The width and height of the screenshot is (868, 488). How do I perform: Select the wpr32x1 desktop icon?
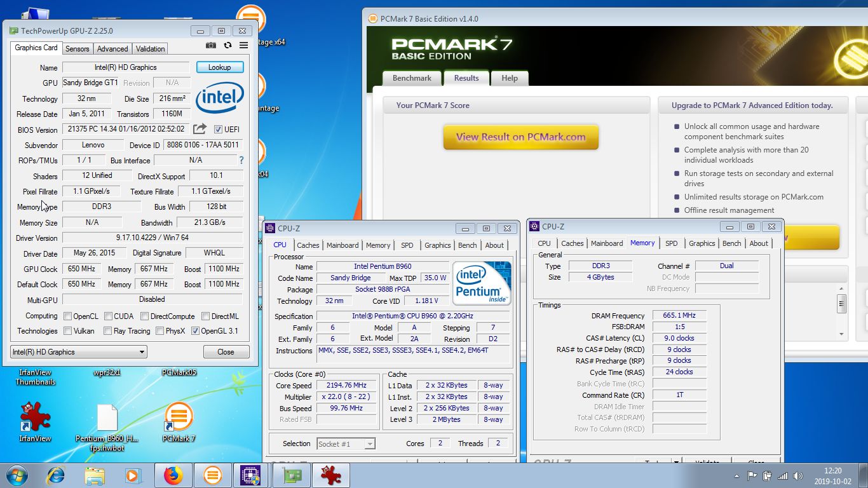[x=107, y=373]
